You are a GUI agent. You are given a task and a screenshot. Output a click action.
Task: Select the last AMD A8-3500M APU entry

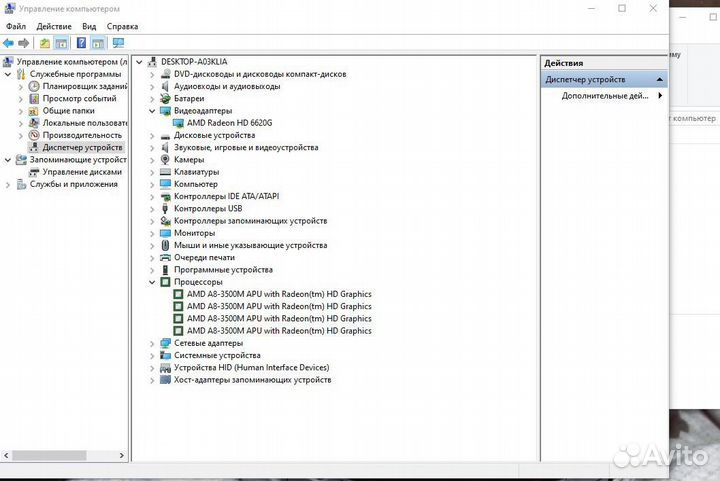click(279, 331)
